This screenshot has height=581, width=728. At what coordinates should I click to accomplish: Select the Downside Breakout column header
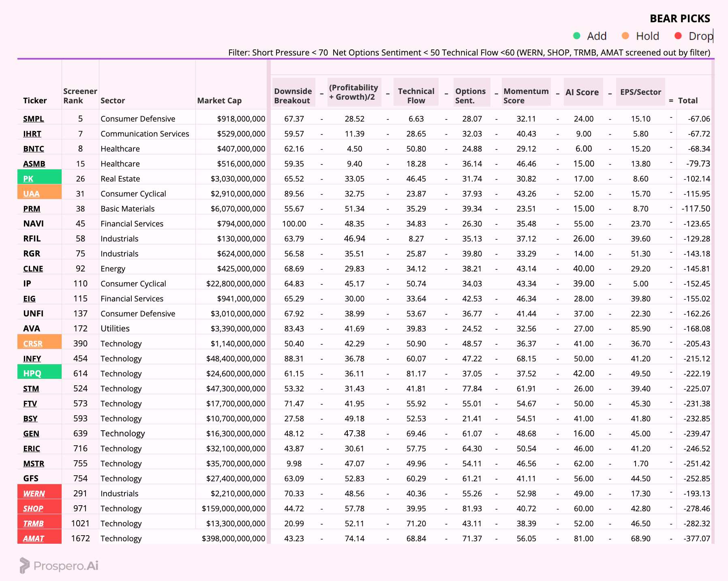(x=293, y=96)
